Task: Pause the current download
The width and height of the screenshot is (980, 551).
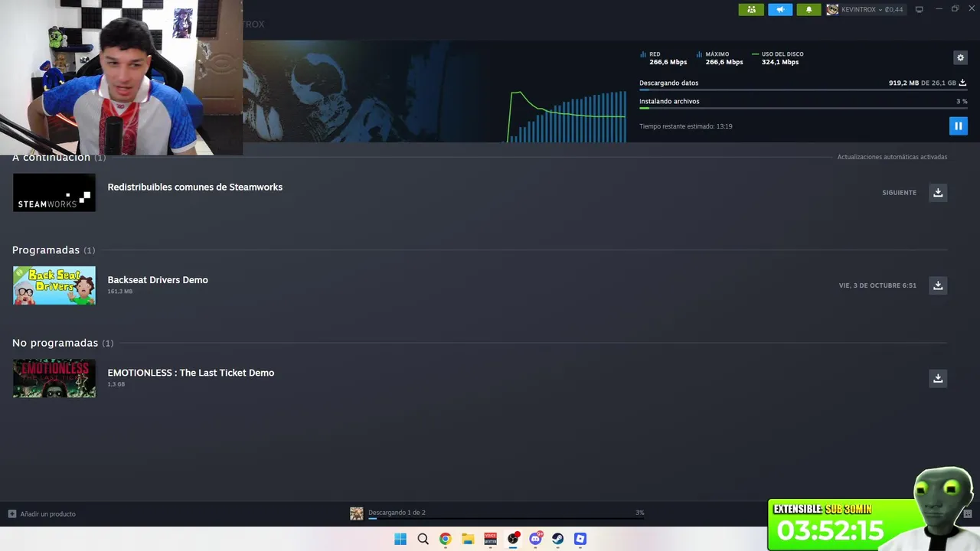Action: [x=958, y=126]
